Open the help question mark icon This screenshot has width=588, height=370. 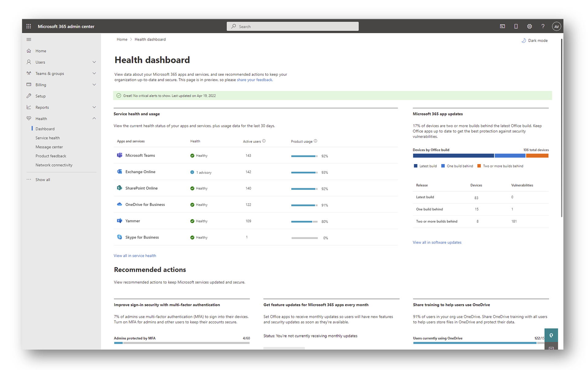point(543,26)
